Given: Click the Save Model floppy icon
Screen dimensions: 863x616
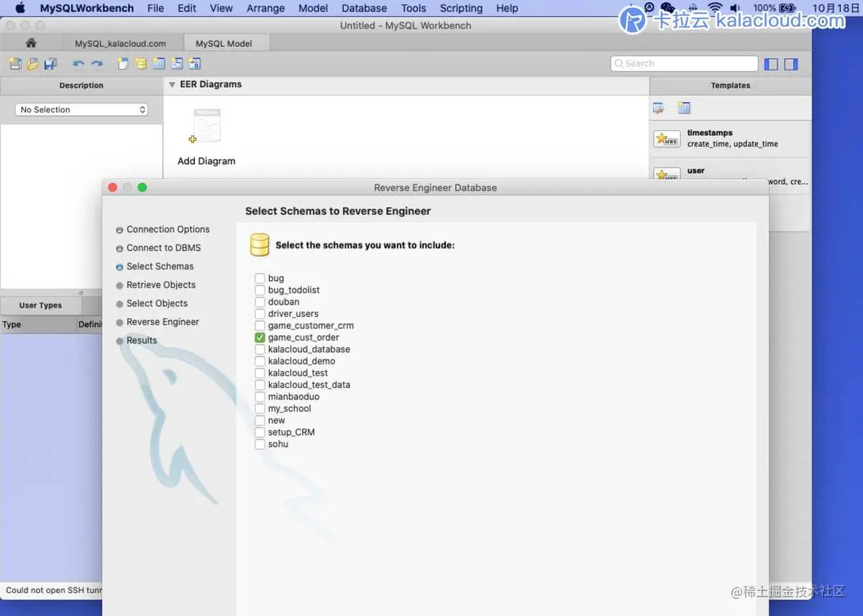Looking at the screenshot, I should coord(50,64).
